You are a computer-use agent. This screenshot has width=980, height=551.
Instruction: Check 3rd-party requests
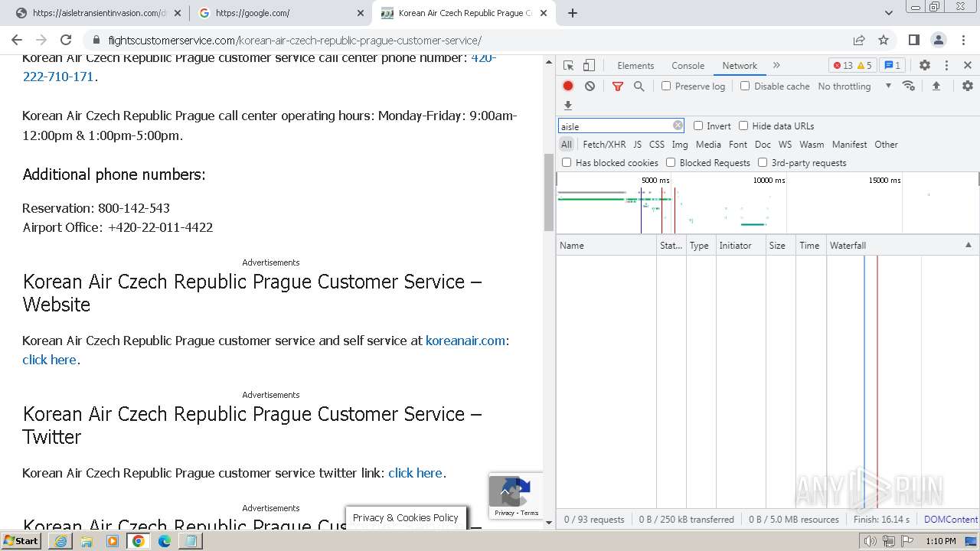[763, 162]
